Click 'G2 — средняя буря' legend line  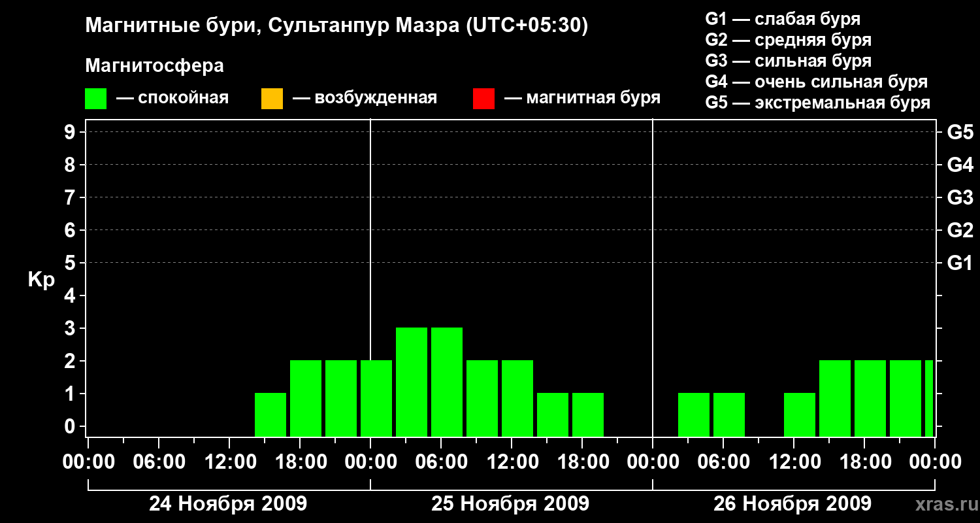(x=788, y=40)
